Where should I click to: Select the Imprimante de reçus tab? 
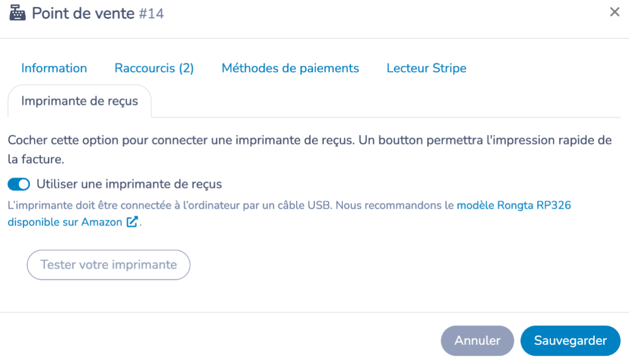point(79,101)
